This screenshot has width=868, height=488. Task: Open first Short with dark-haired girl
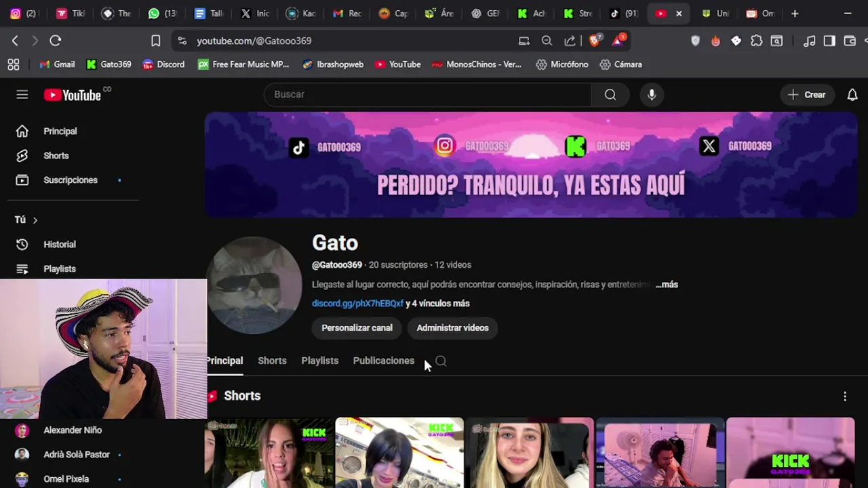tap(269, 453)
